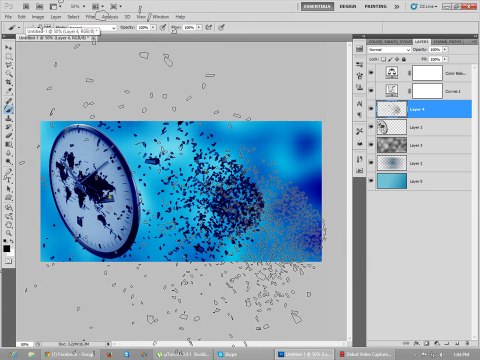
Task: Select the Hand tool
Action: [x=8, y=225]
